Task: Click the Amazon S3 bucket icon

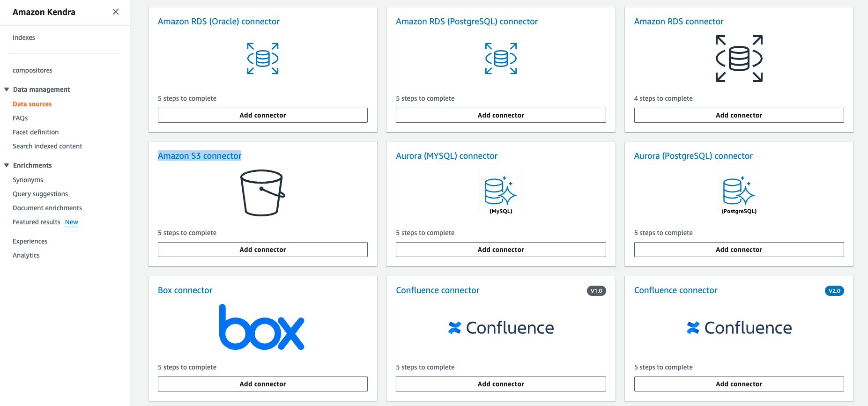Action: click(x=262, y=192)
